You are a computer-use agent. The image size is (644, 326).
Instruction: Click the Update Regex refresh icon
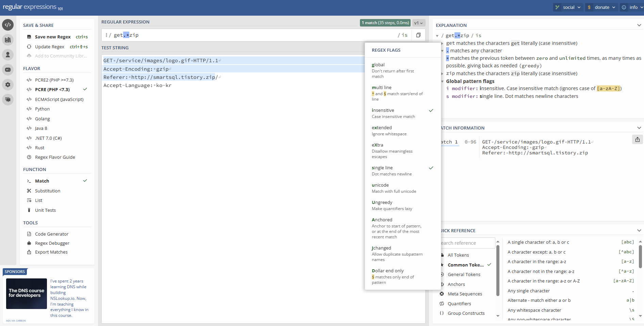coord(29,47)
